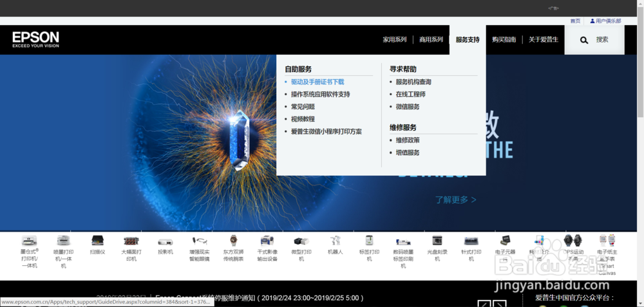Select the 电子元器件 icon

505,241
